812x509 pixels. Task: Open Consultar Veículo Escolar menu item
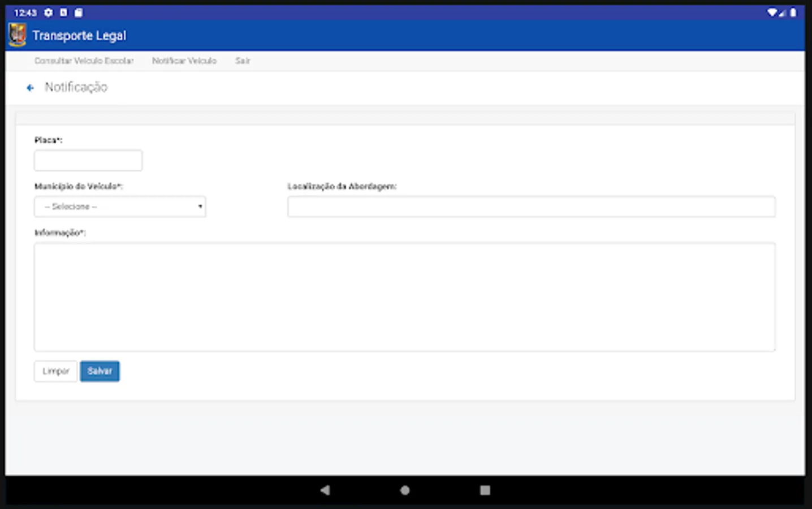click(x=84, y=61)
